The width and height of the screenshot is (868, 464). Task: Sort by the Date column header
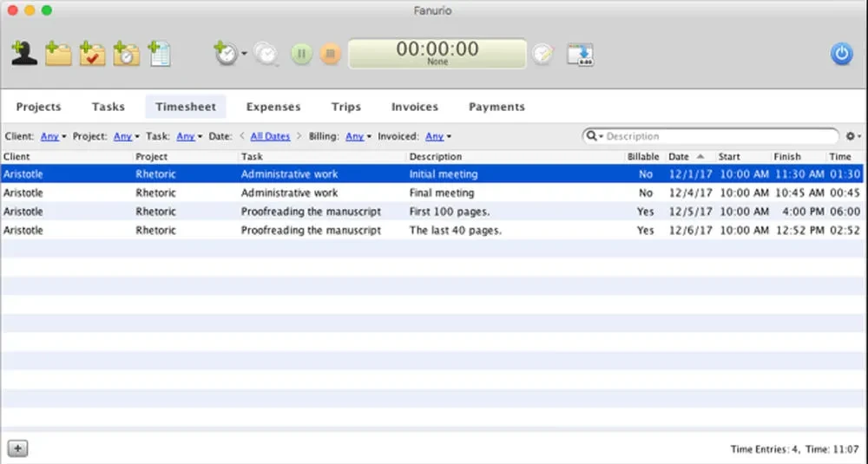coord(690,156)
